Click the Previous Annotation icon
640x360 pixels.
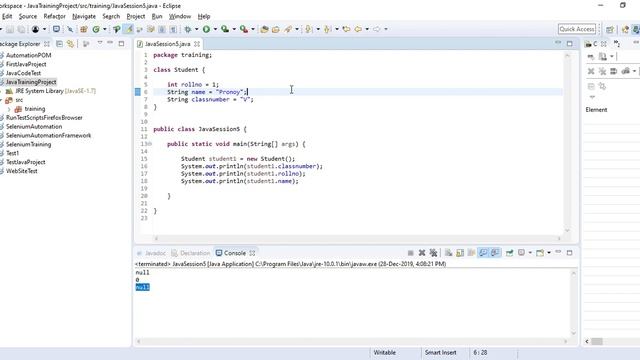(327, 29)
